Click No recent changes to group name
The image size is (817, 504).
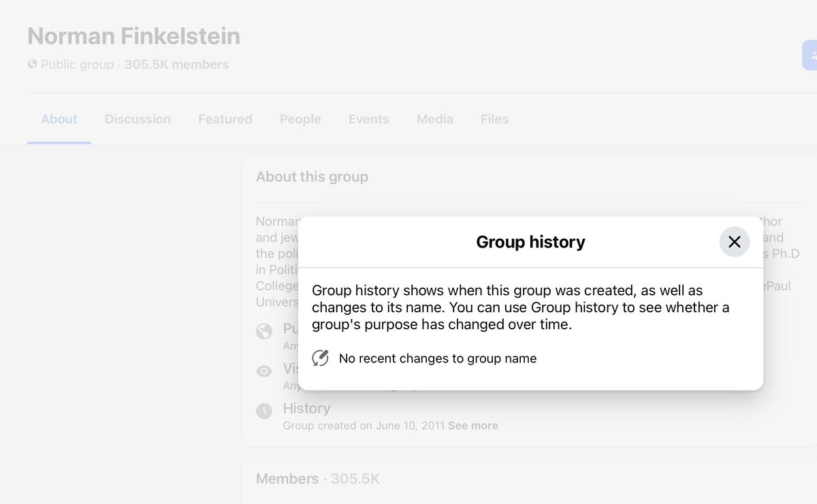click(438, 358)
